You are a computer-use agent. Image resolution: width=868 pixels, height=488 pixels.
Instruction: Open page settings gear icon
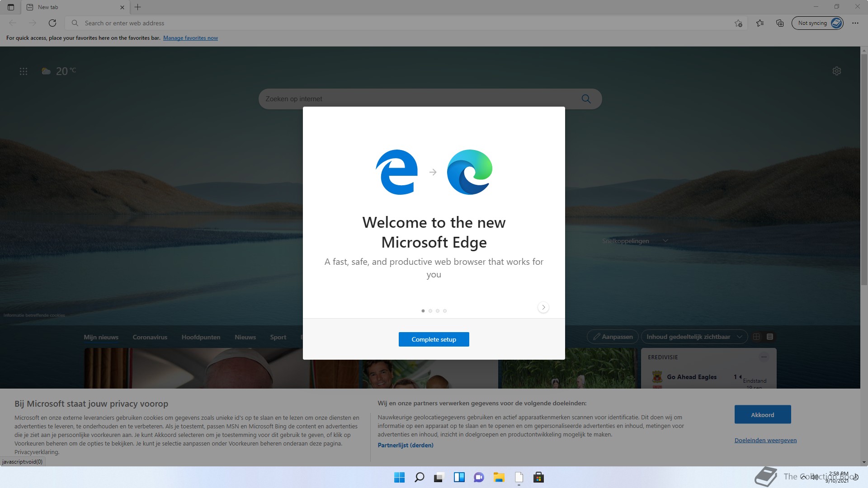837,71
